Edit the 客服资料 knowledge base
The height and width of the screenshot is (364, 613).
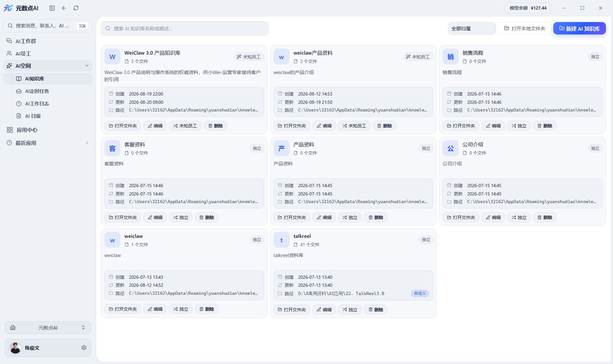(x=155, y=217)
